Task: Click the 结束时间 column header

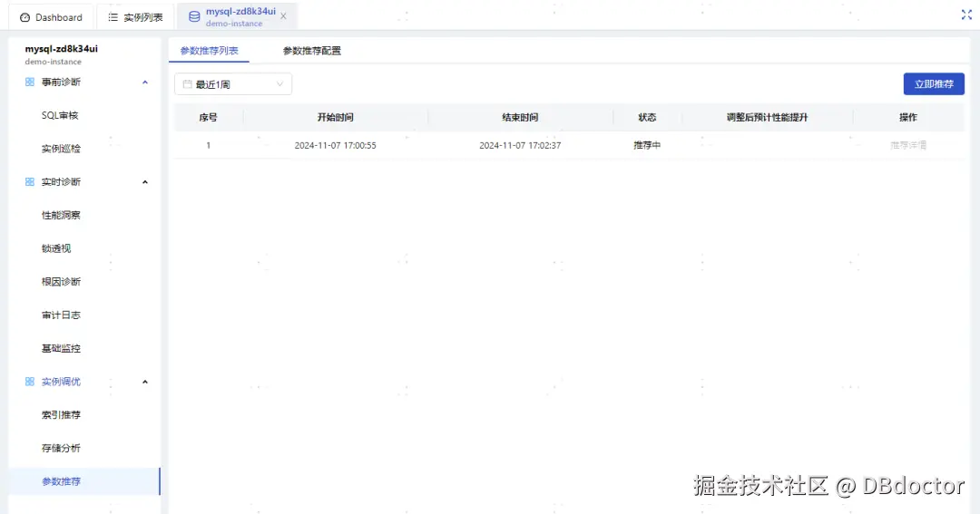Action: pos(520,118)
